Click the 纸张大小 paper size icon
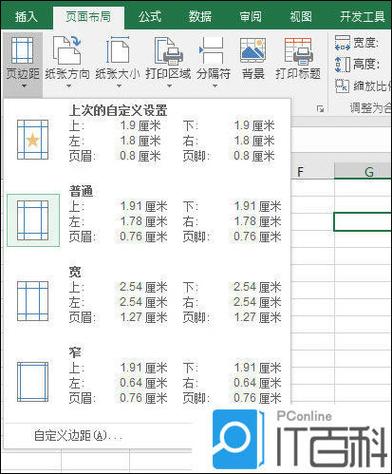Viewport: 392px width, 474px height. 118,50
